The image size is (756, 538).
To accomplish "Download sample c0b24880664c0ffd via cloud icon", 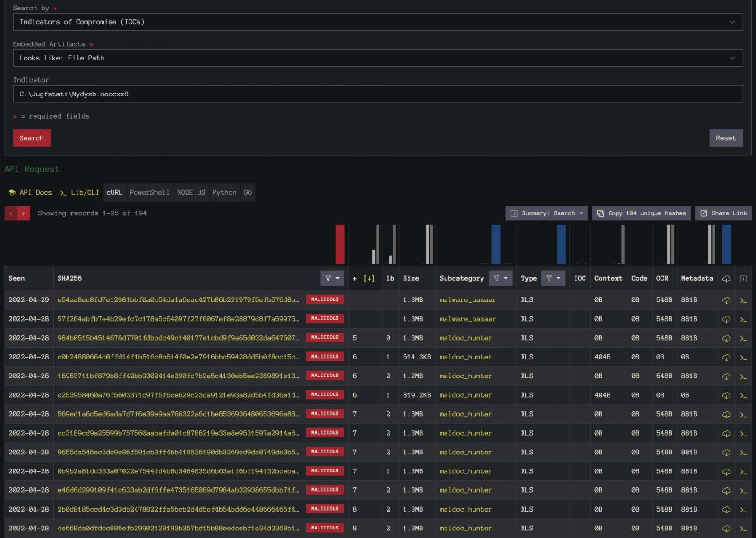I will click(726, 357).
